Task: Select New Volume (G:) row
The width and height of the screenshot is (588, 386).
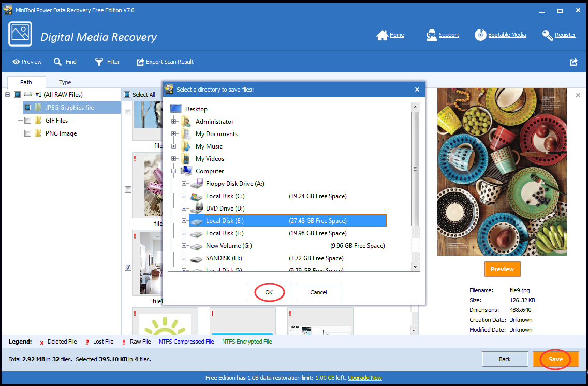Action: (x=288, y=246)
